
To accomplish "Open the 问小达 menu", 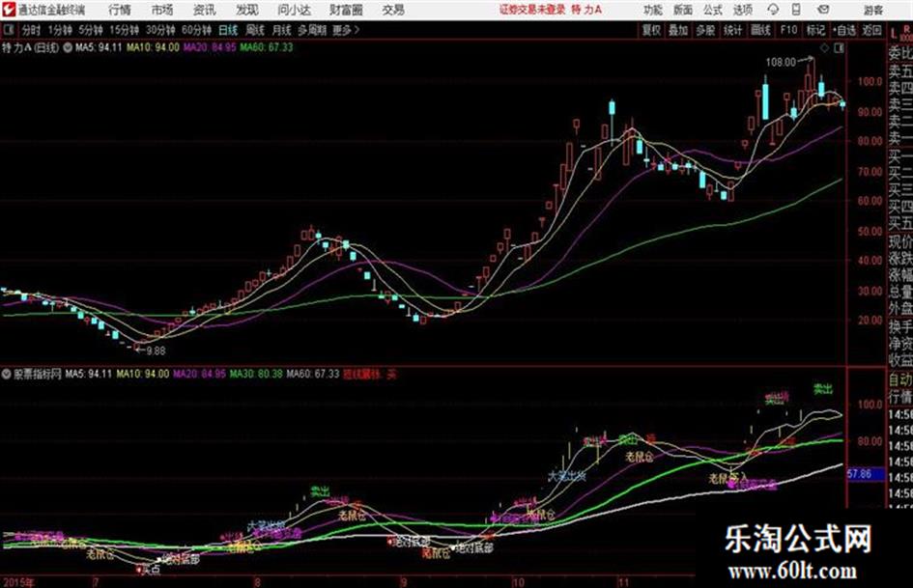I will pyautogui.click(x=294, y=10).
